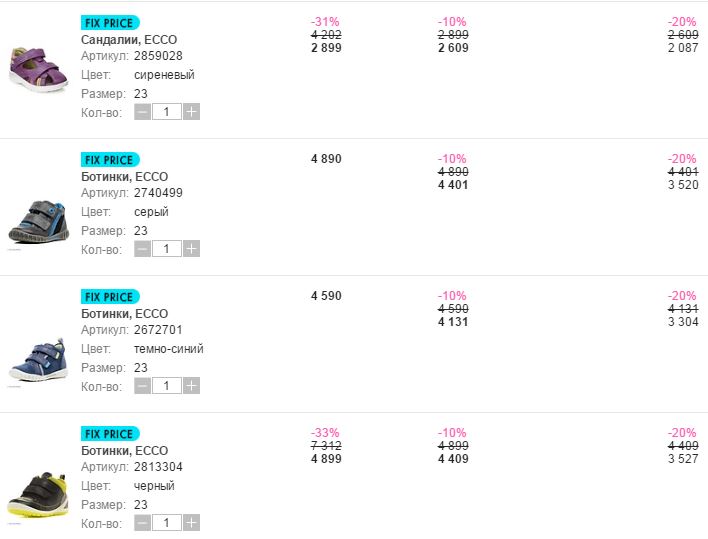Screen dimensions: 708x539
Task: Increase quantity for gray ECCO boots
Action: coord(192,249)
